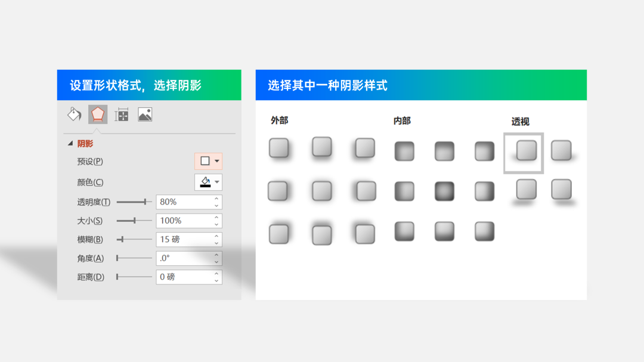Pick 内部 shadow, first row, middle thumbnail

coord(444,151)
